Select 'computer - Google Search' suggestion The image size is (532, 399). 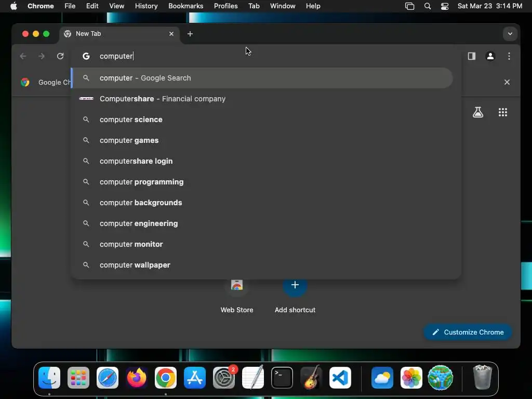[x=262, y=78]
